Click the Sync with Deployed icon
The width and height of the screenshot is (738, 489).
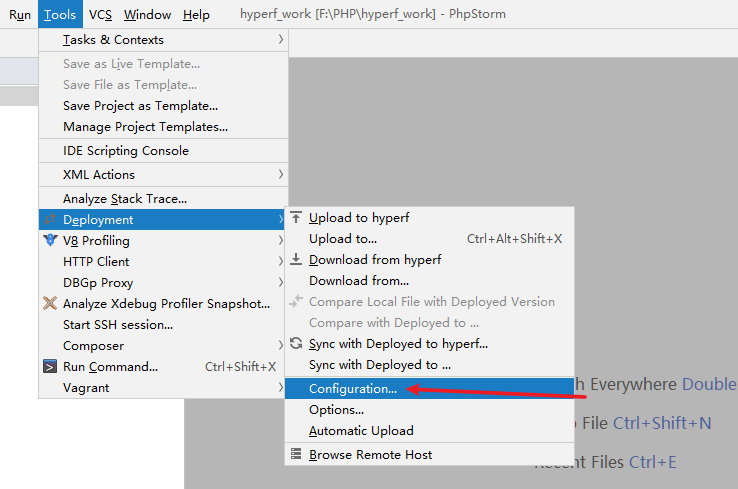[296, 343]
